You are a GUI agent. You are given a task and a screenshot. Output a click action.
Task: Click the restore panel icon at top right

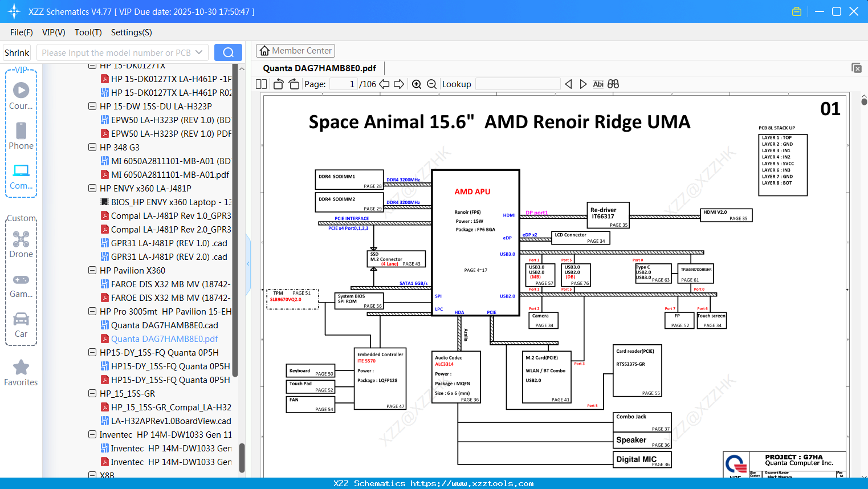pos(857,68)
